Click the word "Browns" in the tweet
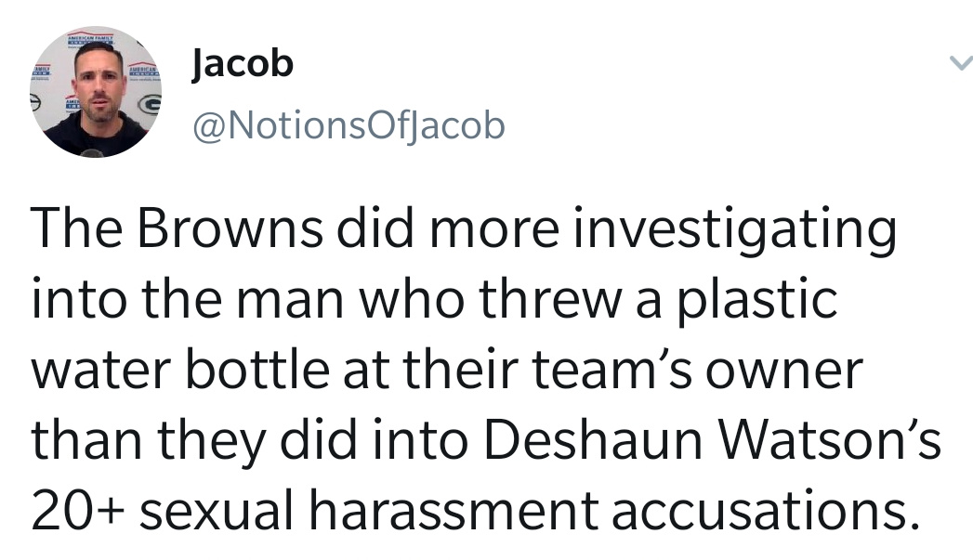973x560 pixels. coord(230,228)
